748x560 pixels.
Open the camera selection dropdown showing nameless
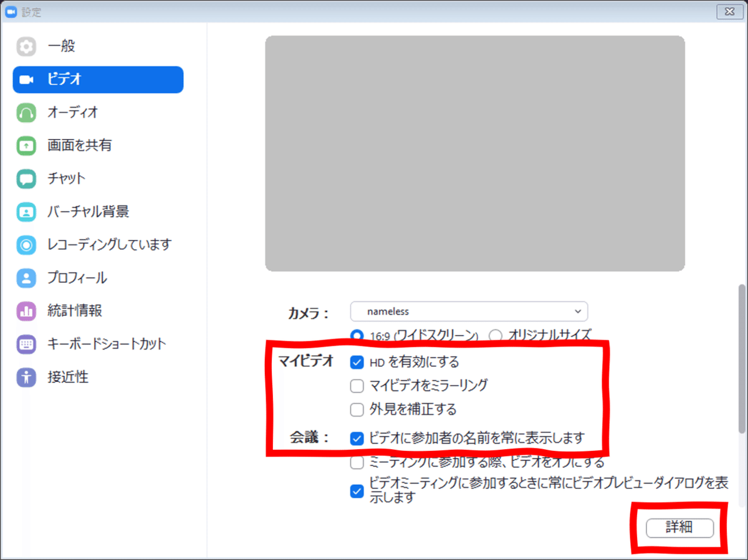(469, 311)
